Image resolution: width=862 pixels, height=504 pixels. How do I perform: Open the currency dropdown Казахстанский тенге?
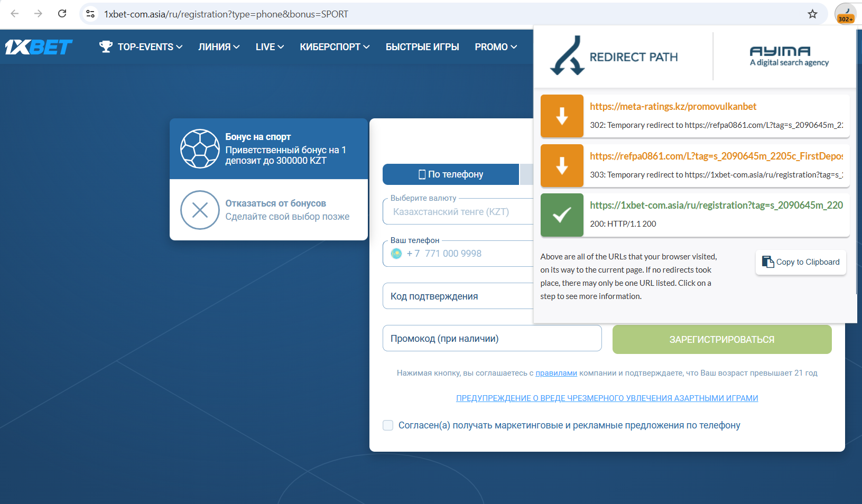(x=458, y=211)
